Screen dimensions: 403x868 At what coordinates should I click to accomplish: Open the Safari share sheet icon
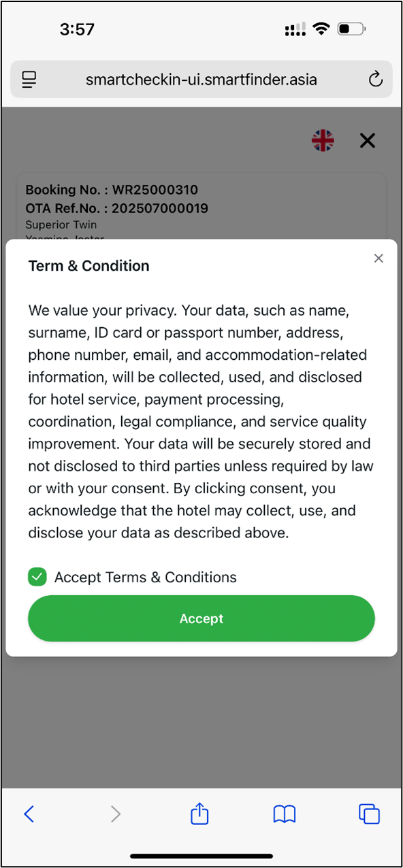pos(199,813)
